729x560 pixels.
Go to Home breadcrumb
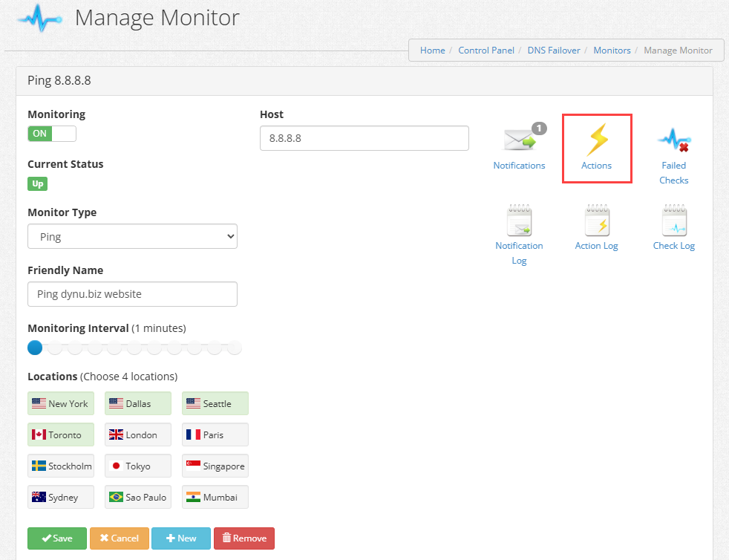432,51
